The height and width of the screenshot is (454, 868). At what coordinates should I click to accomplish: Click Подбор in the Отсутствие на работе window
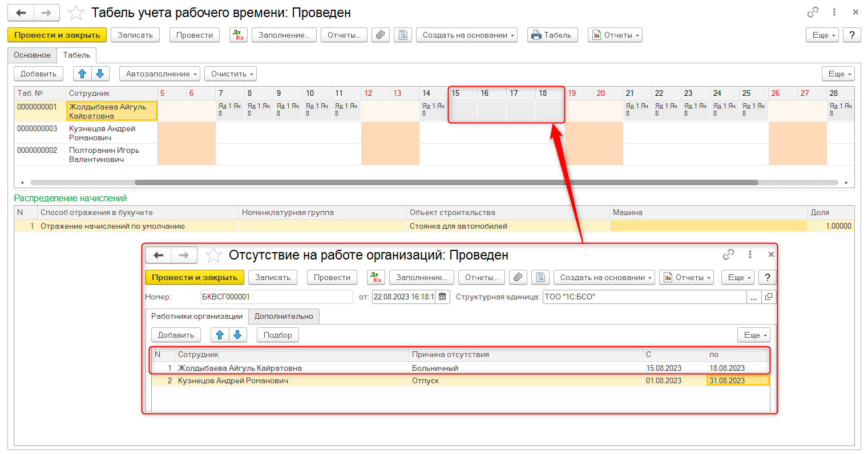(278, 335)
